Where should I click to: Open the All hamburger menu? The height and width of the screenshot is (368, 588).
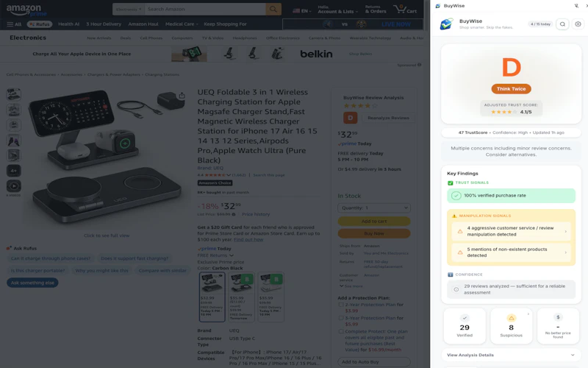coord(14,24)
